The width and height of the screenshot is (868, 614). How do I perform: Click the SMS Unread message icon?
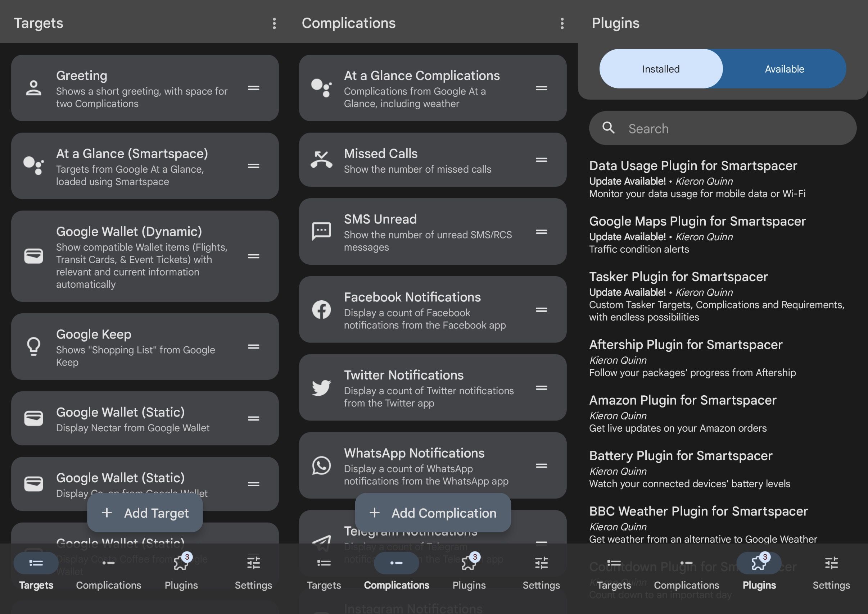(x=321, y=231)
